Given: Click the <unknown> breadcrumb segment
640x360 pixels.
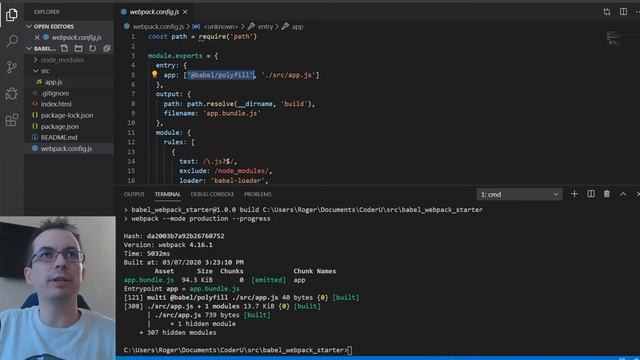Looking at the screenshot, I should coord(220,27).
